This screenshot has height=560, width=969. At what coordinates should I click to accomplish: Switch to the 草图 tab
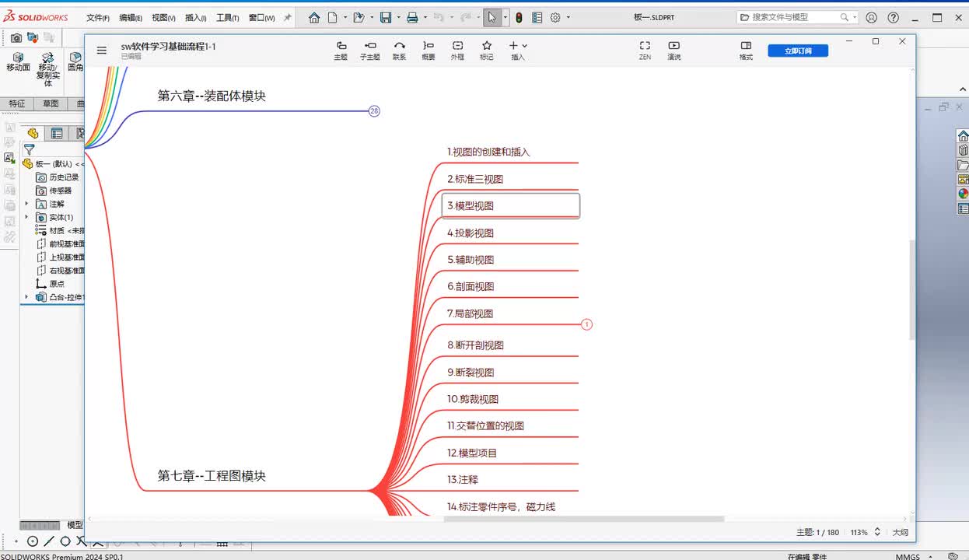tap(51, 103)
